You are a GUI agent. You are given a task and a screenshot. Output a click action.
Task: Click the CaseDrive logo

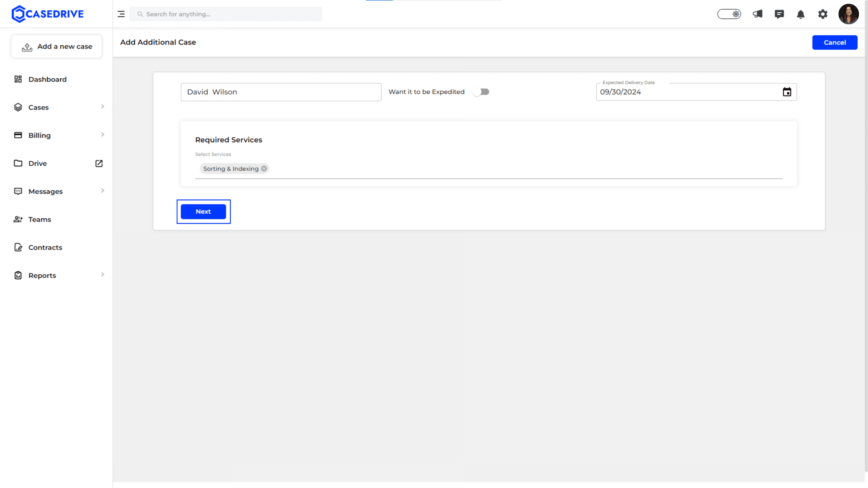pyautogui.click(x=48, y=14)
